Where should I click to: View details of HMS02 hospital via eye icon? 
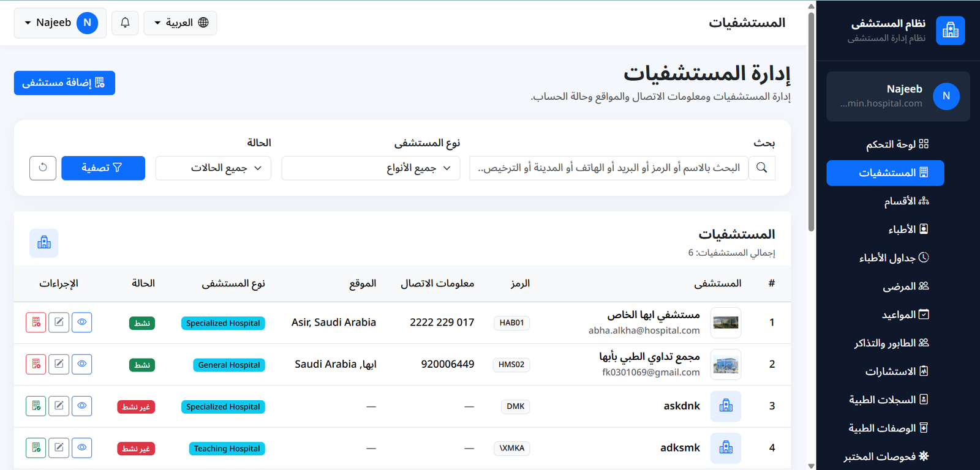pyautogui.click(x=82, y=364)
